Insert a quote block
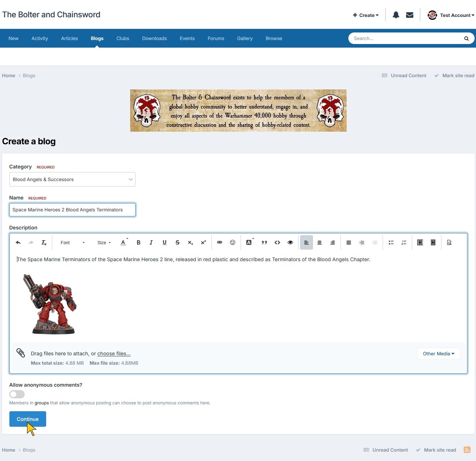Image resolution: width=476 pixels, height=461 pixels. [x=264, y=243]
